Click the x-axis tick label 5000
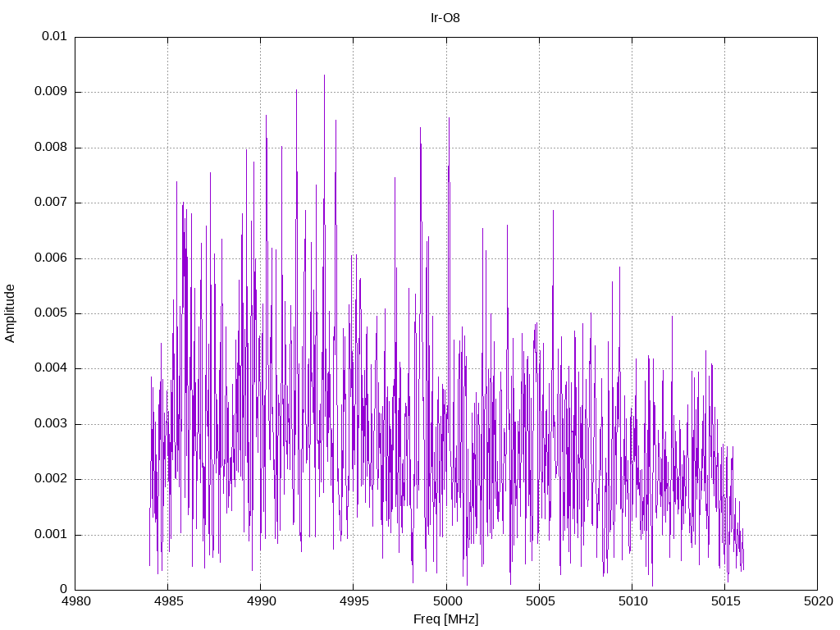Image resolution: width=840 pixels, height=630 pixels. 446,601
